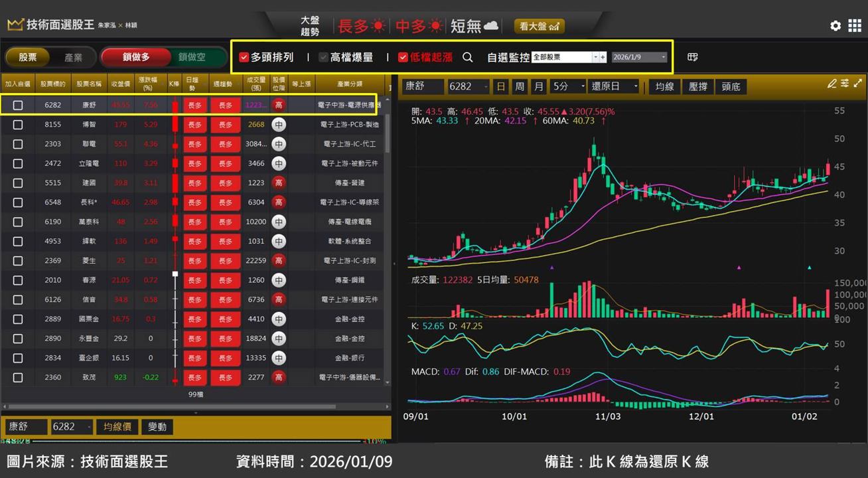Toggle the 低檔起漲 checkbox
Viewport: 868px width, 478px height.
403,57
